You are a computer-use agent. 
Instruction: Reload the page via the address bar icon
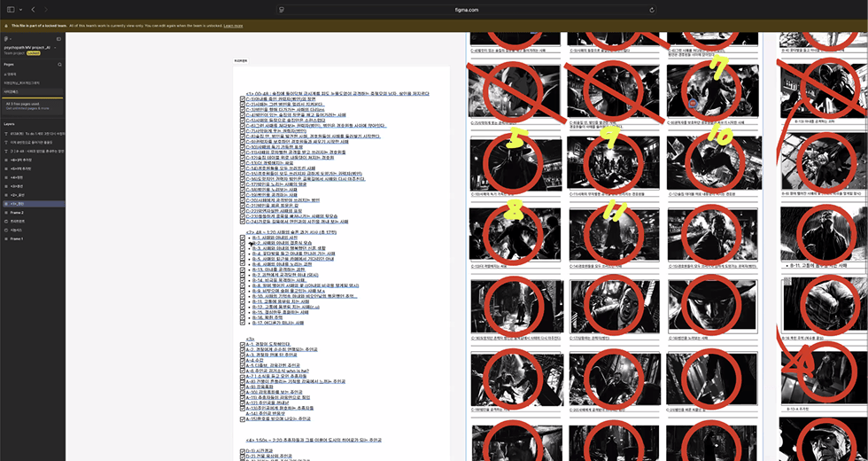point(652,10)
